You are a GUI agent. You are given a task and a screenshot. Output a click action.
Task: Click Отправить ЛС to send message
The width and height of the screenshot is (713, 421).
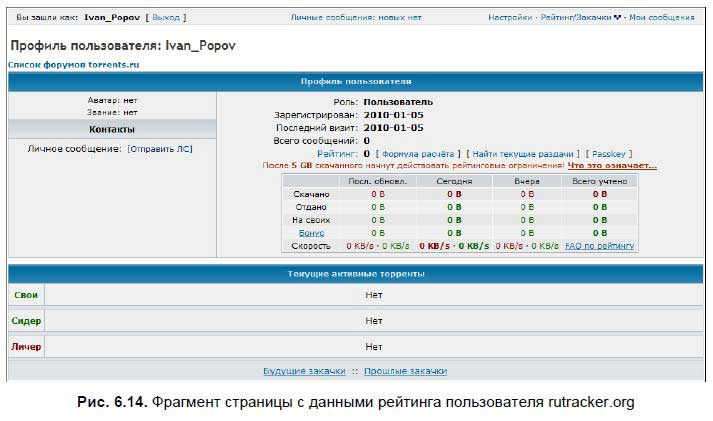pos(160,149)
